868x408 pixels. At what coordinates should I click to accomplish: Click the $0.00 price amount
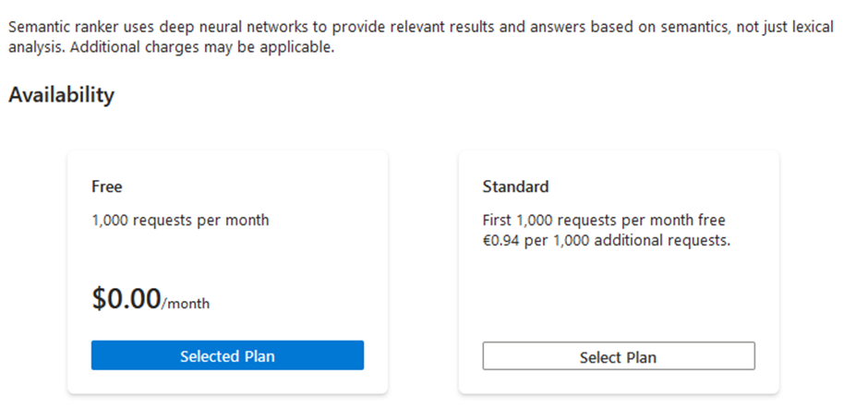pyautogui.click(x=126, y=298)
